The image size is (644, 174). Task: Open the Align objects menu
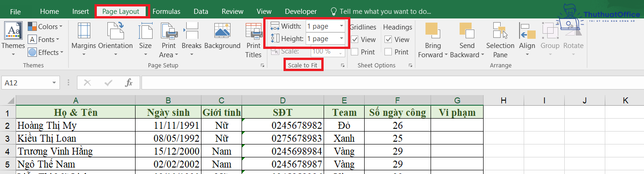click(x=527, y=39)
